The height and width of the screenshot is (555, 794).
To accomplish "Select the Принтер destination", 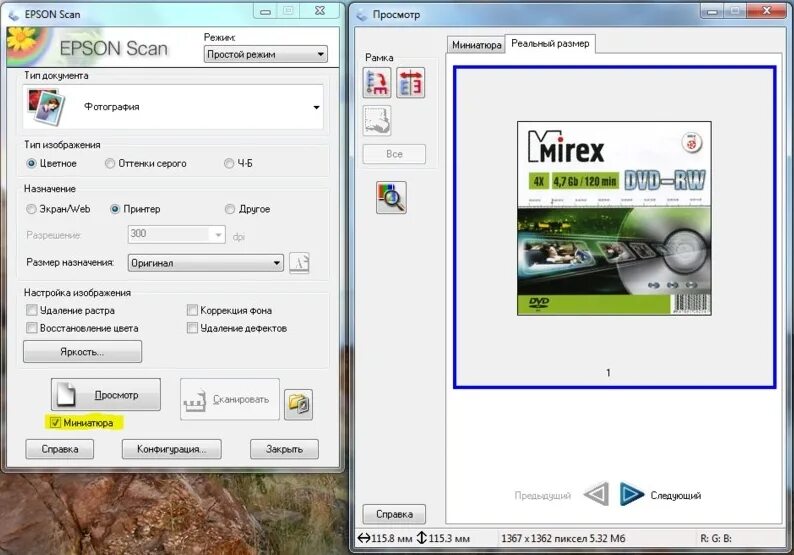I will click(115, 209).
